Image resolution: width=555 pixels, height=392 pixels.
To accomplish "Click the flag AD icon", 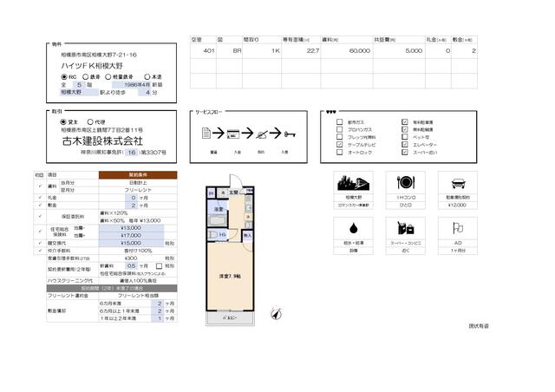I will [458, 228].
